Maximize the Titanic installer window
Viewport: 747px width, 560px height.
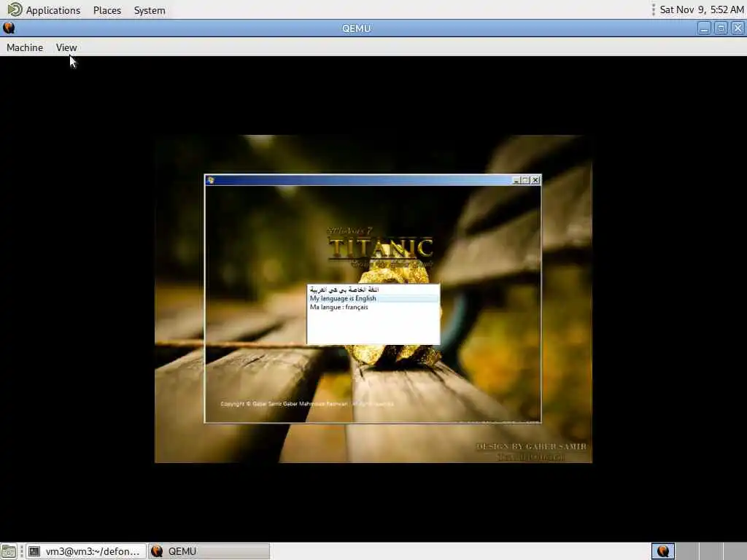click(525, 180)
